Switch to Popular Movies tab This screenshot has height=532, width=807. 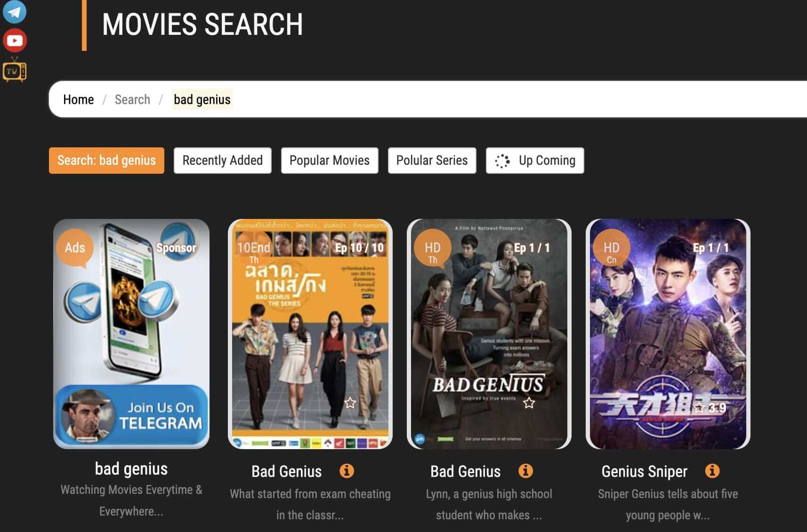[x=329, y=161]
